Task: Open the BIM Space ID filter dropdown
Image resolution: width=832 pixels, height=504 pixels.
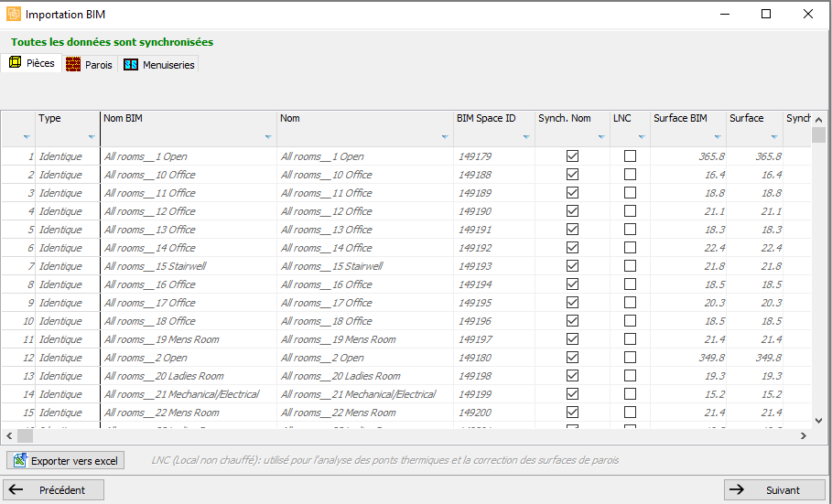Action: (x=526, y=137)
